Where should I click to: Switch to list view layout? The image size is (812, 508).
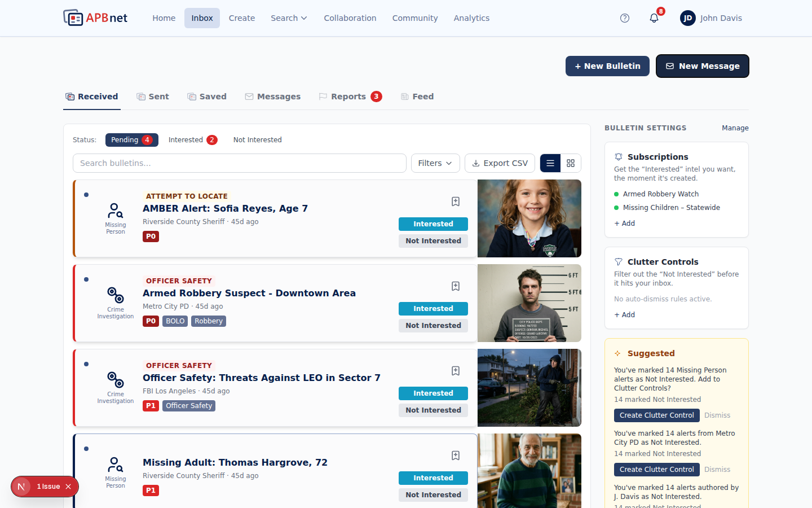pos(550,163)
